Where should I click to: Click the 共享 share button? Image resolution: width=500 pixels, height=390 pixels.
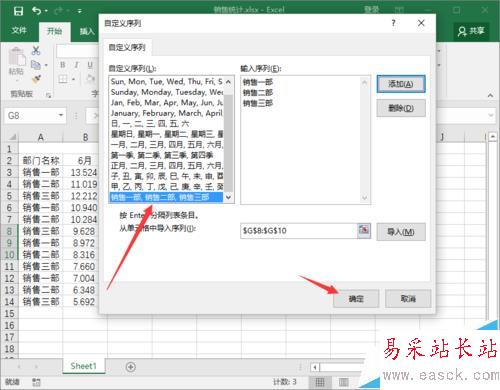click(x=471, y=31)
